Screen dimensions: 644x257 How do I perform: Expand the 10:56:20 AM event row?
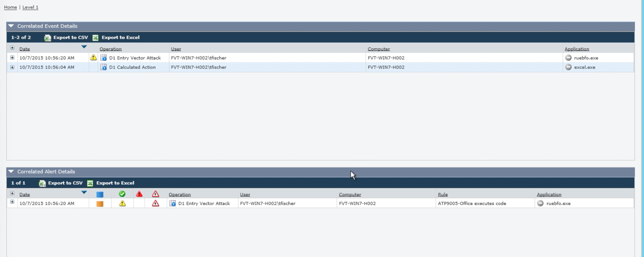point(12,58)
